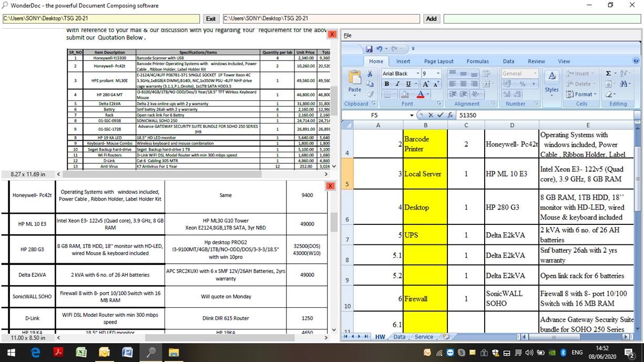
Task: Expand the Name Box dropdown arrow
Action: 411,115
